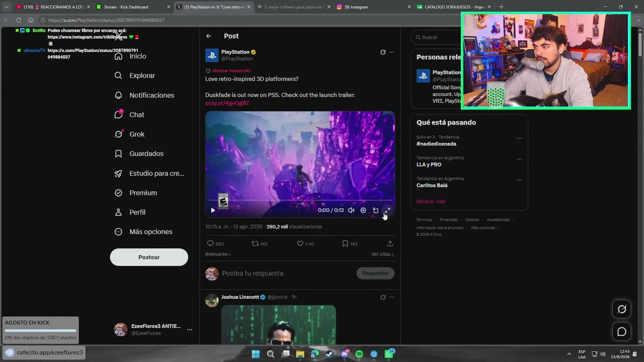644x362 pixels.
Task: Show hidden system tray icons
Action: coord(569,354)
